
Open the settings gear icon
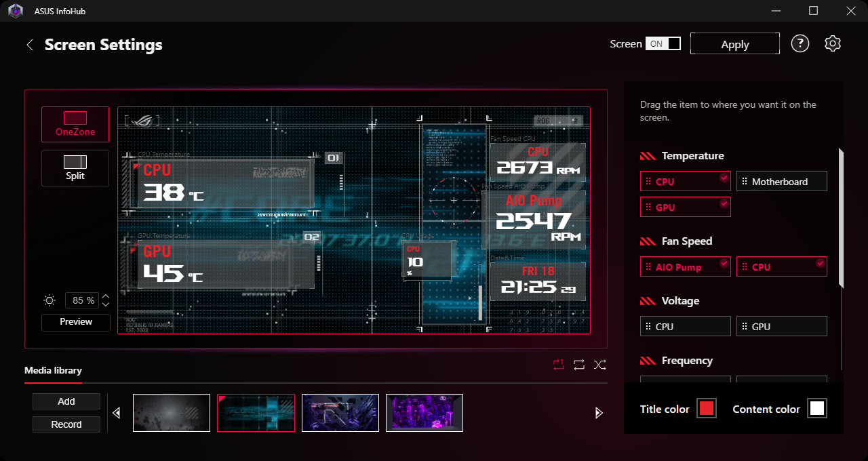(833, 44)
